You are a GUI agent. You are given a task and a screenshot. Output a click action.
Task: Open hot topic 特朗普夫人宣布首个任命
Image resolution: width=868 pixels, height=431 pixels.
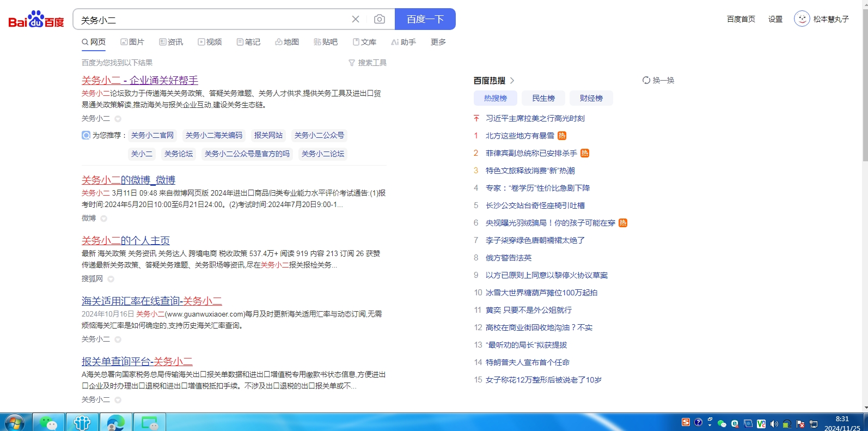pos(528,362)
